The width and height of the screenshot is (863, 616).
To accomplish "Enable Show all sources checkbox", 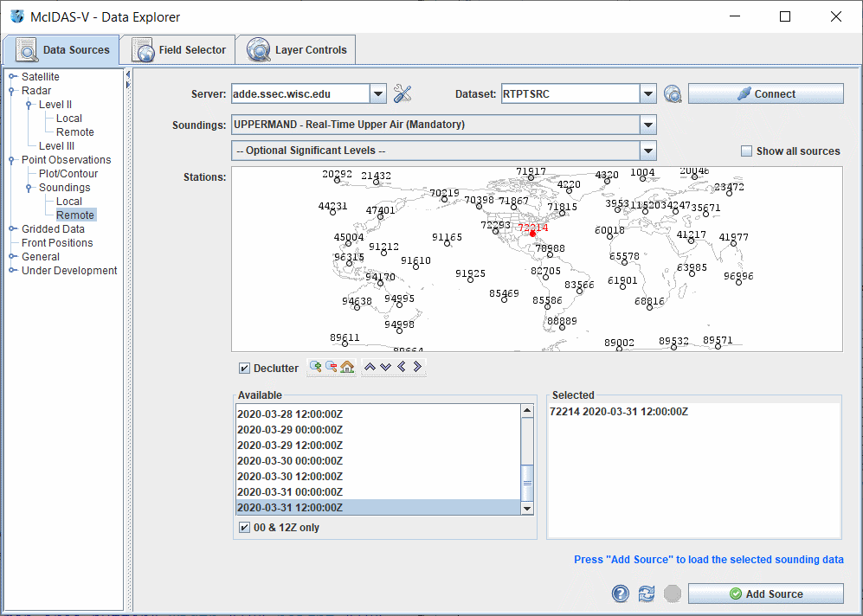I will 746,151.
